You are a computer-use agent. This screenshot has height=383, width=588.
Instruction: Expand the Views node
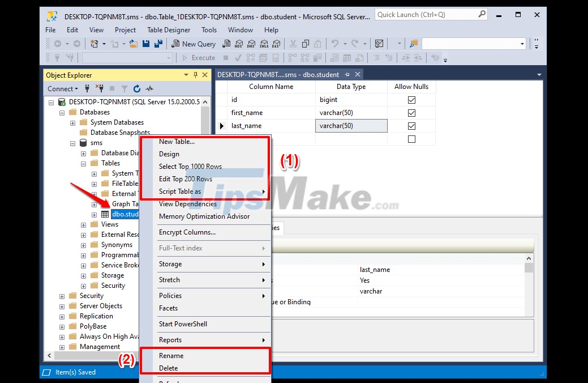click(83, 224)
